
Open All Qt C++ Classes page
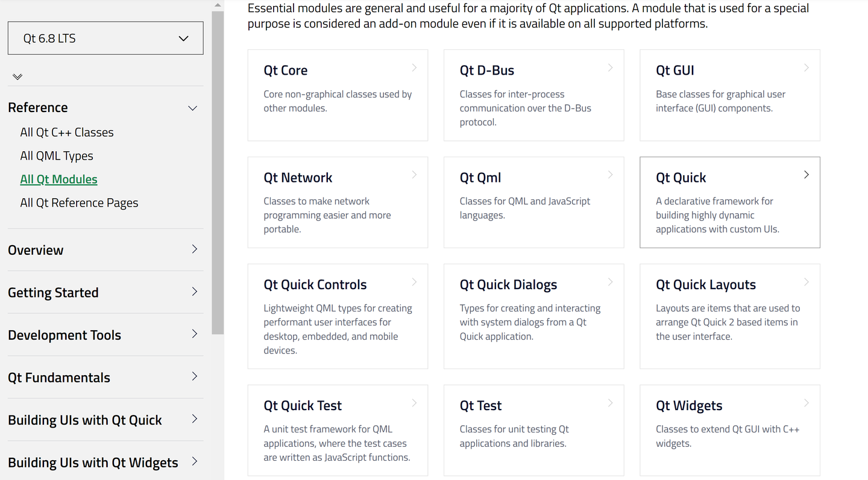coord(67,132)
